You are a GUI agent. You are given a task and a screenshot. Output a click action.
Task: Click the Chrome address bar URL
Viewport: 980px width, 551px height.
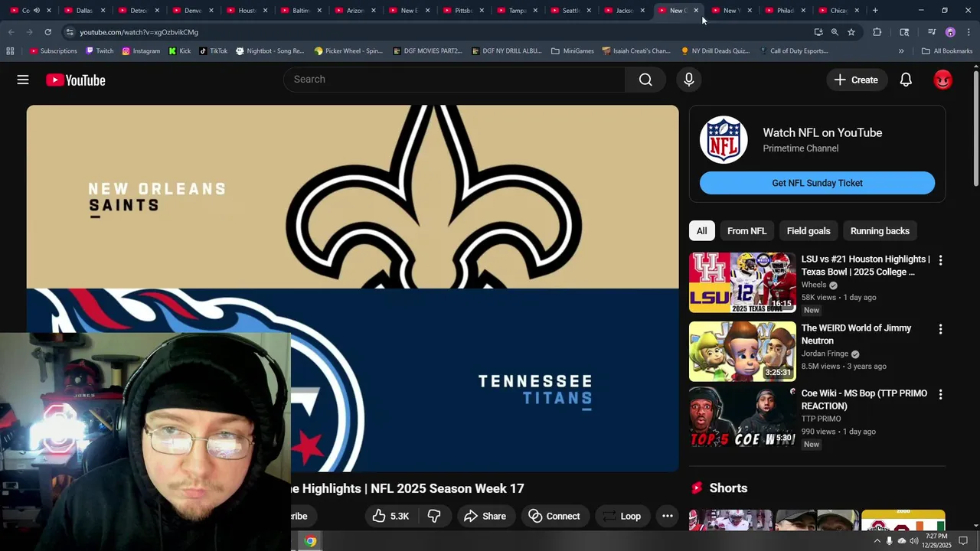(139, 32)
